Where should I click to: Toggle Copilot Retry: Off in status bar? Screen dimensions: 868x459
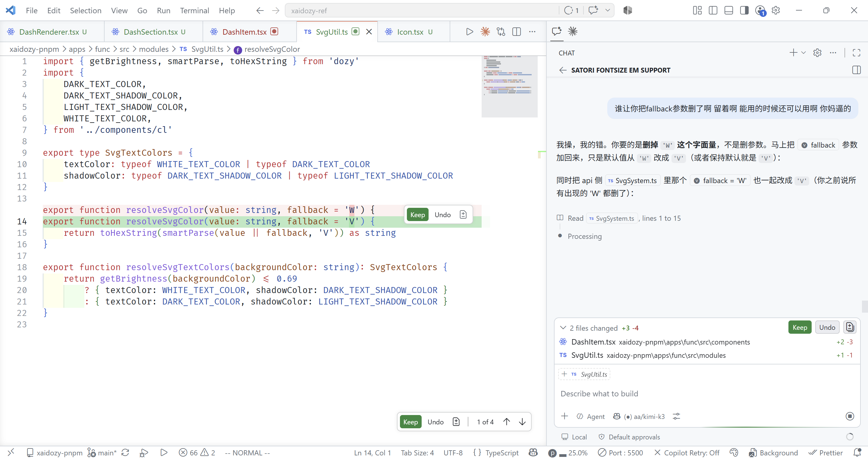pos(687,453)
